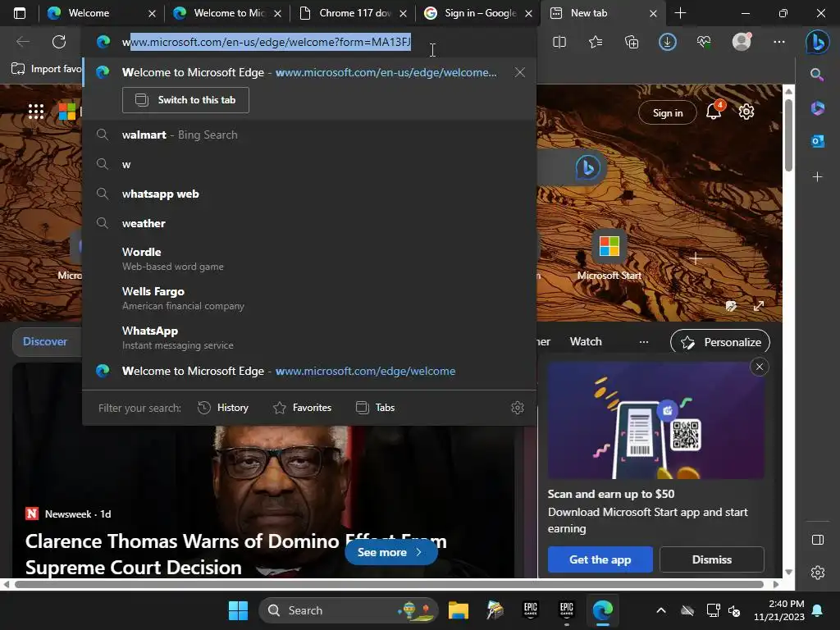Click the Dismiss button
This screenshot has height=630, width=840.
click(711, 559)
